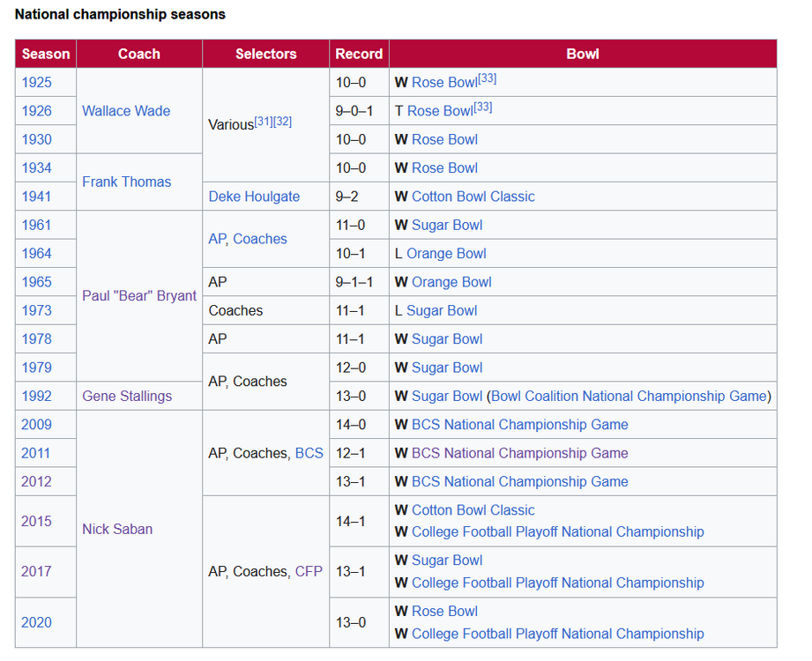This screenshot has width=812, height=661.
Task: Click citation 33 beside 1925 Rose Bowl
Action: [487, 79]
